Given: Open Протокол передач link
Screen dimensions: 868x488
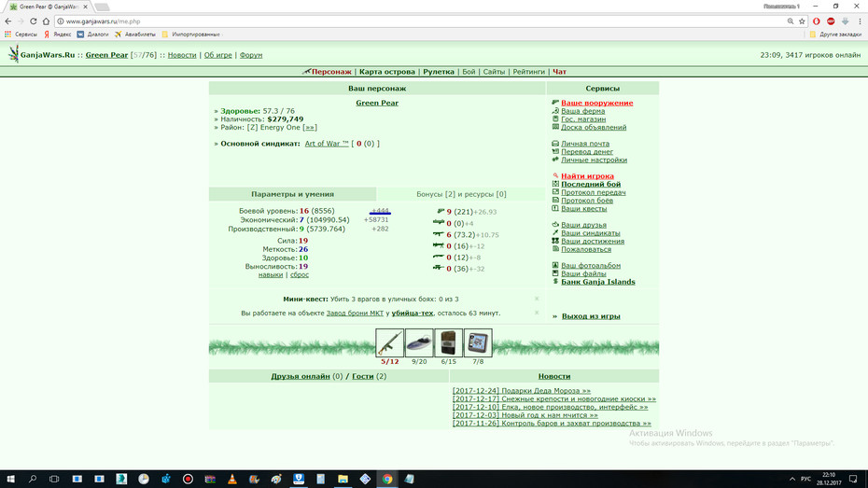Looking at the screenshot, I should tap(594, 192).
